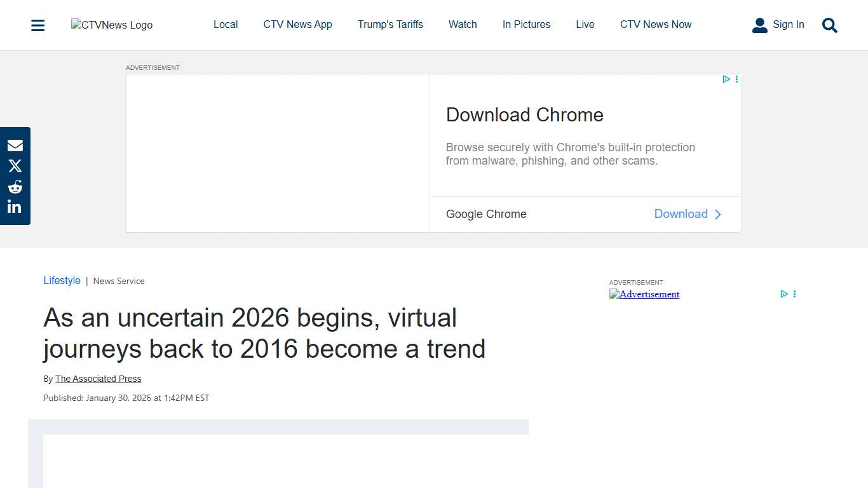Share the article on X
Image resolution: width=868 pixels, height=488 pixels.
click(x=15, y=166)
